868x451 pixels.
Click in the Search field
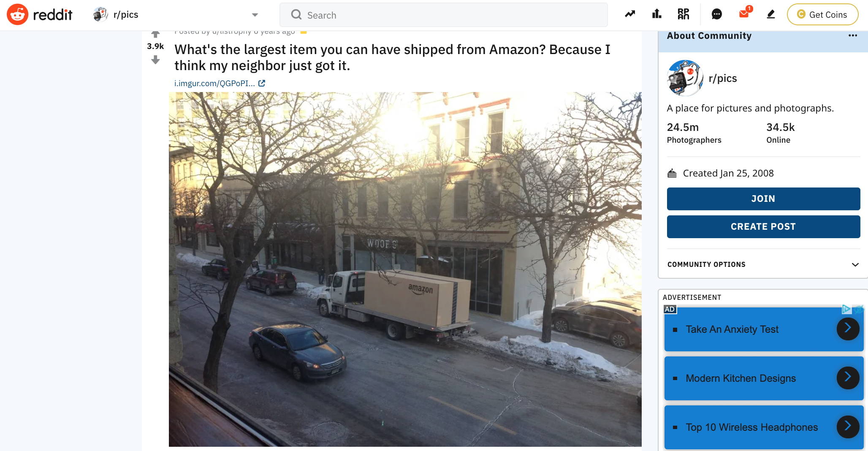click(x=444, y=15)
